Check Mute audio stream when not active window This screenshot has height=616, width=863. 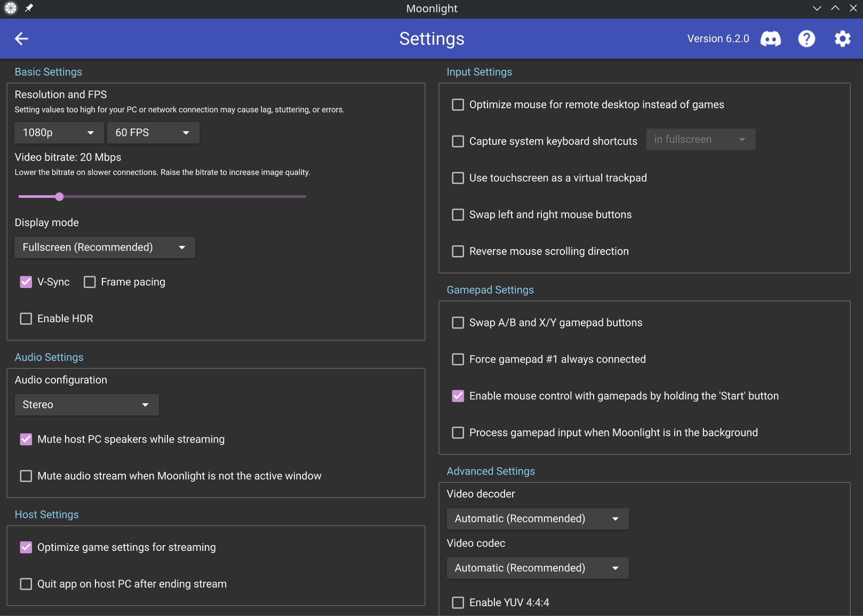click(26, 476)
